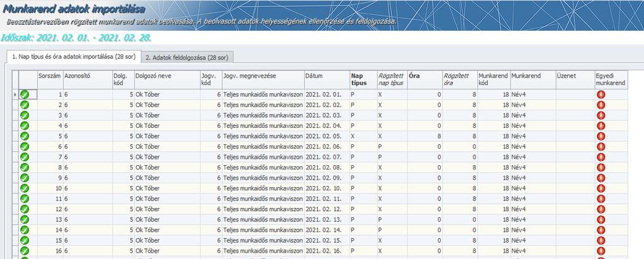Click green check icon in row 7
Viewport: 644px width, 259px height.
point(25,157)
